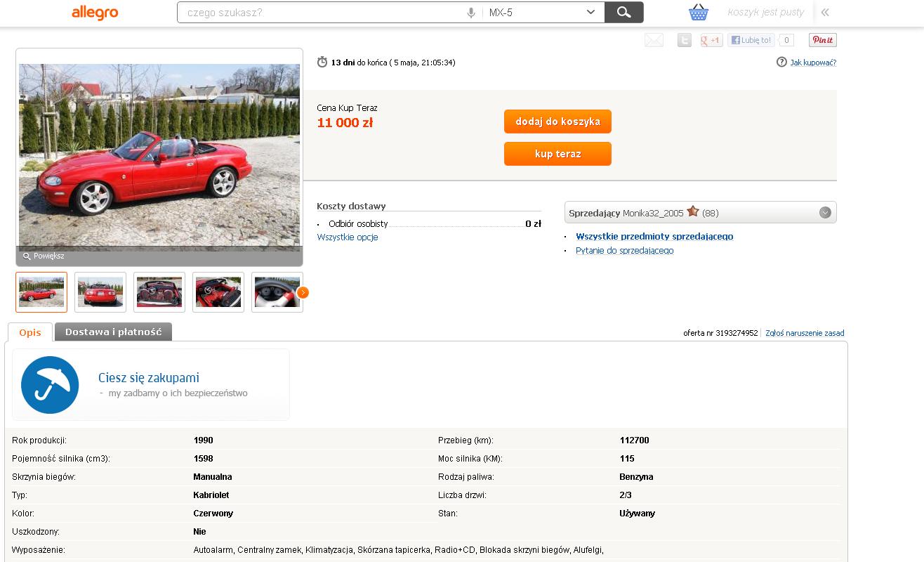
Task: Expand the seller Monika32_2005 panel arrow
Action: pos(825,212)
